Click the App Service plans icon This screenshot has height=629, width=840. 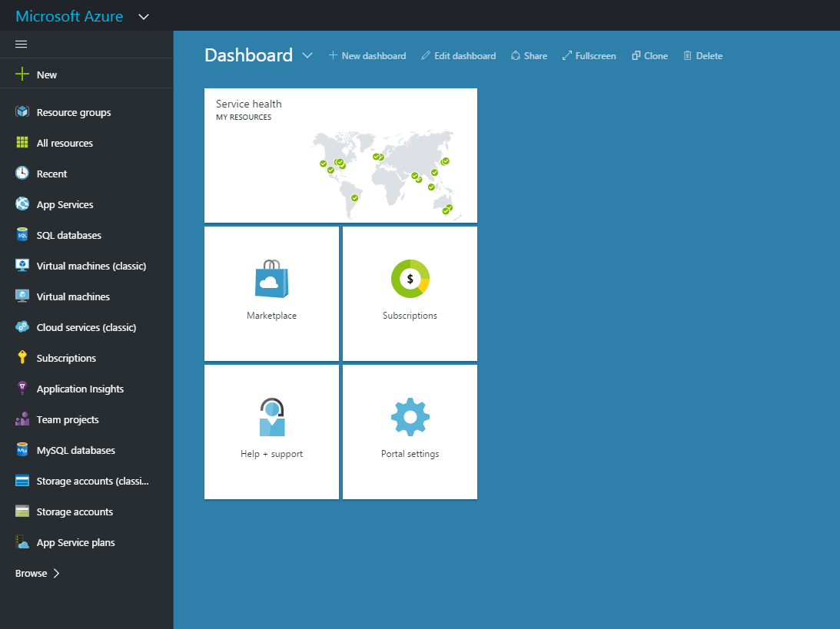[x=22, y=541]
